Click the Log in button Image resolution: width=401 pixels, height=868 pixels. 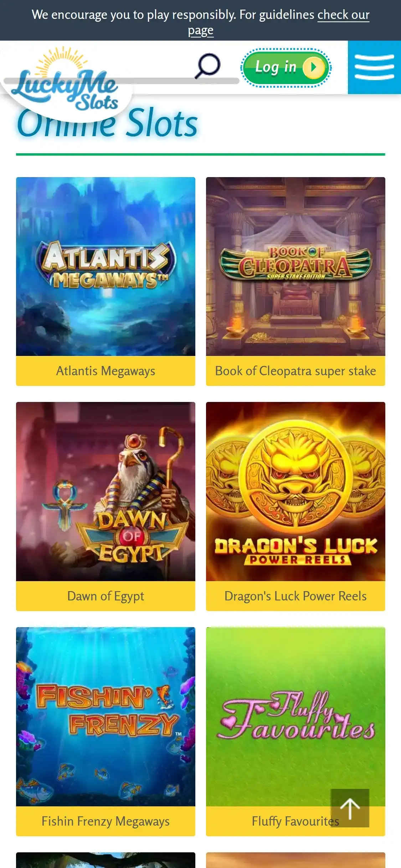tap(286, 67)
